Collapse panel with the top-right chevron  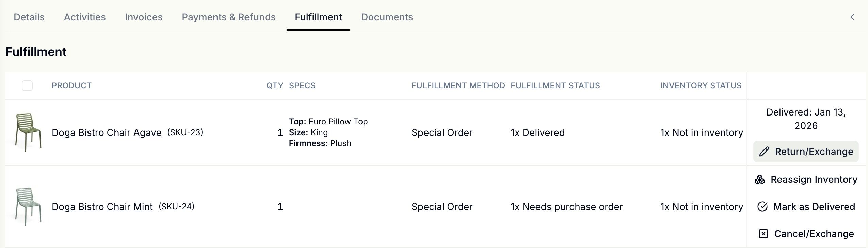[x=852, y=17]
